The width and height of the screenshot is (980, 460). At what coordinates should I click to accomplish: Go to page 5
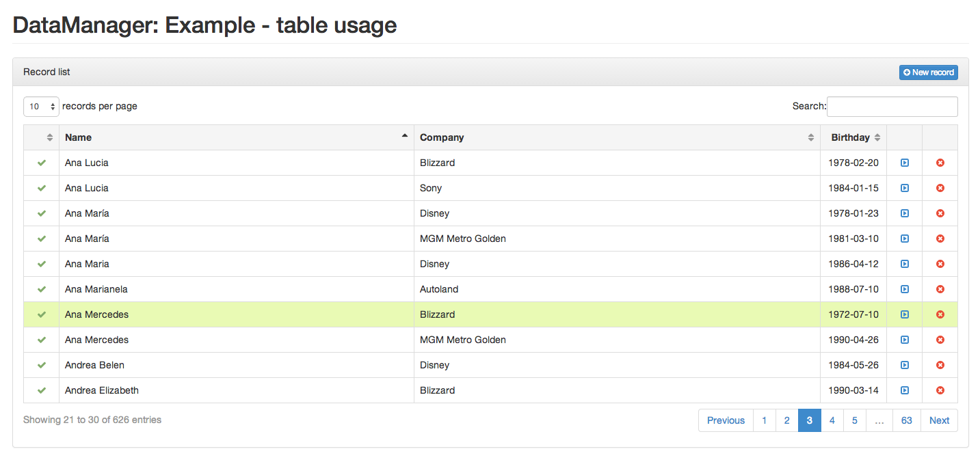pyautogui.click(x=854, y=420)
